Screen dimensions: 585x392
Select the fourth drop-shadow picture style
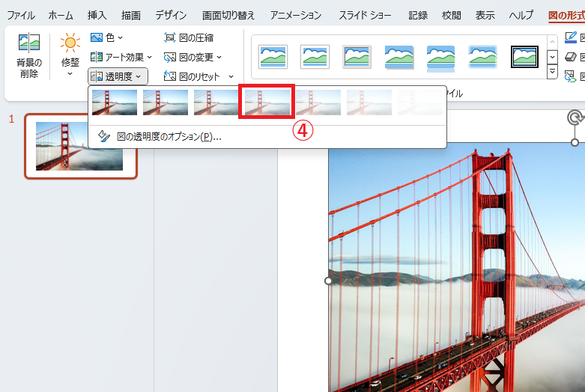pyautogui.click(x=398, y=57)
